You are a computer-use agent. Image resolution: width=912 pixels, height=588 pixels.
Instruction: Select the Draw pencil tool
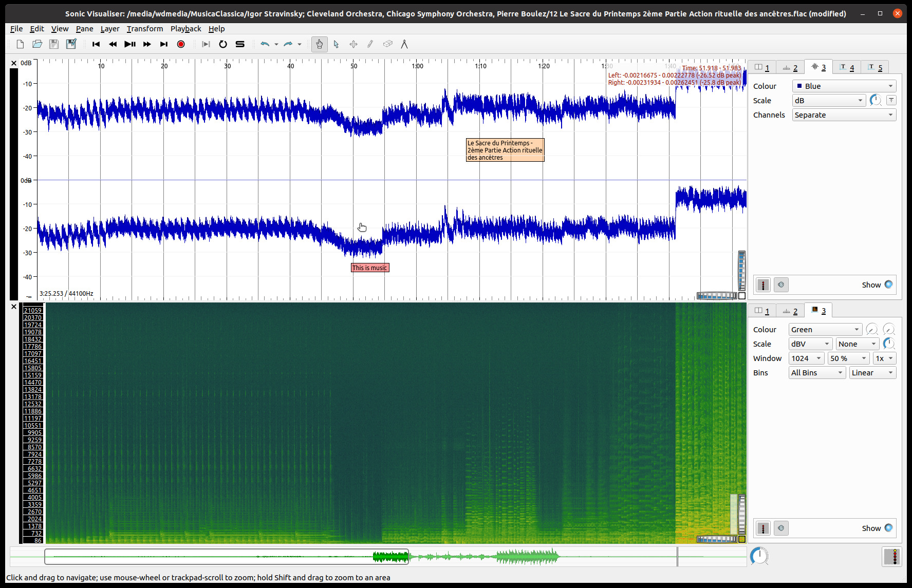pos(370,44)
